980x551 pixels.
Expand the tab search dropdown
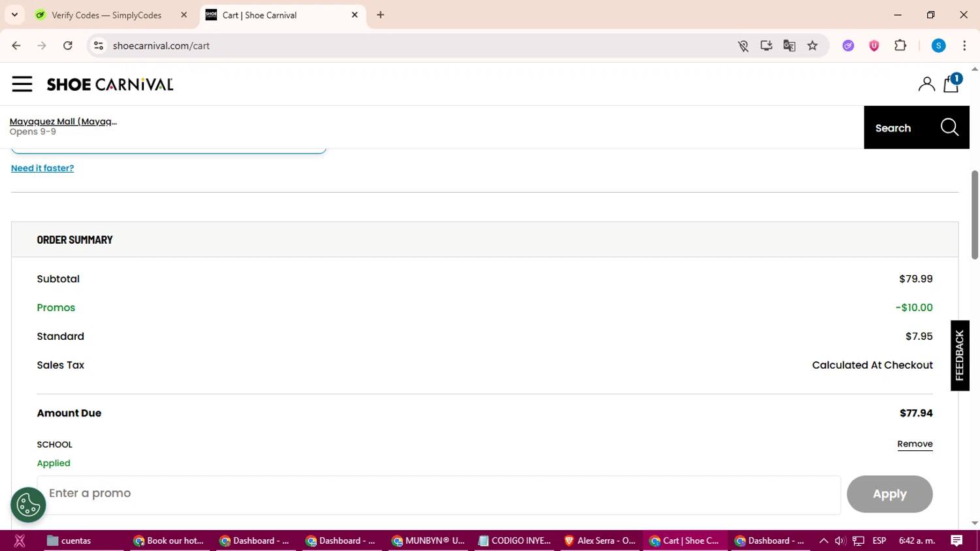point(14,15)
